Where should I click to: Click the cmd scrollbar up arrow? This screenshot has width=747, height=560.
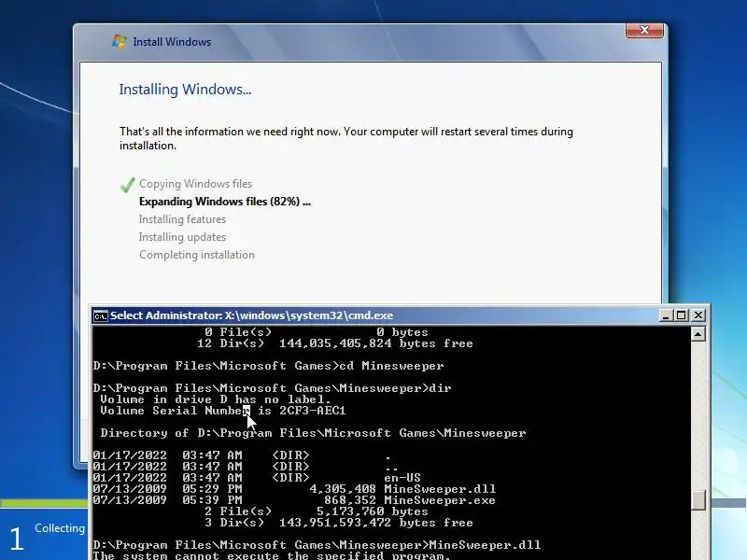(x=698, y=334)
